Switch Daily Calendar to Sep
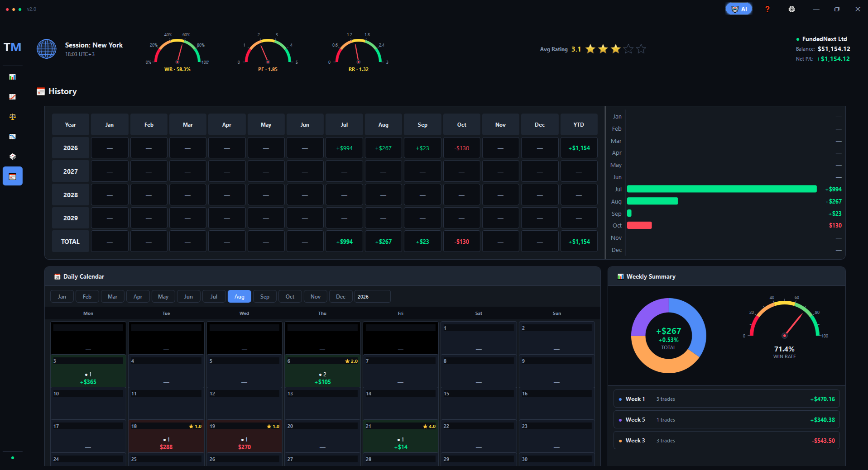868x470 pixels. (x=265, y=297)
